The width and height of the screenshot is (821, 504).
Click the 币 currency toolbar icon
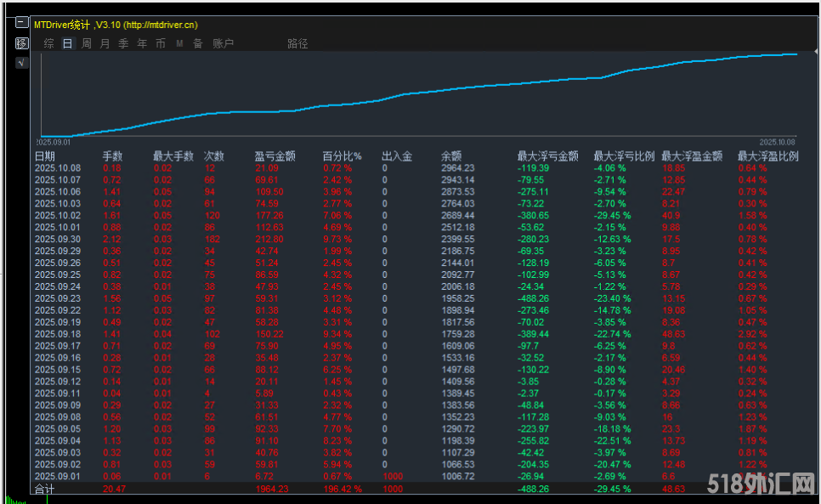point(160,43)
